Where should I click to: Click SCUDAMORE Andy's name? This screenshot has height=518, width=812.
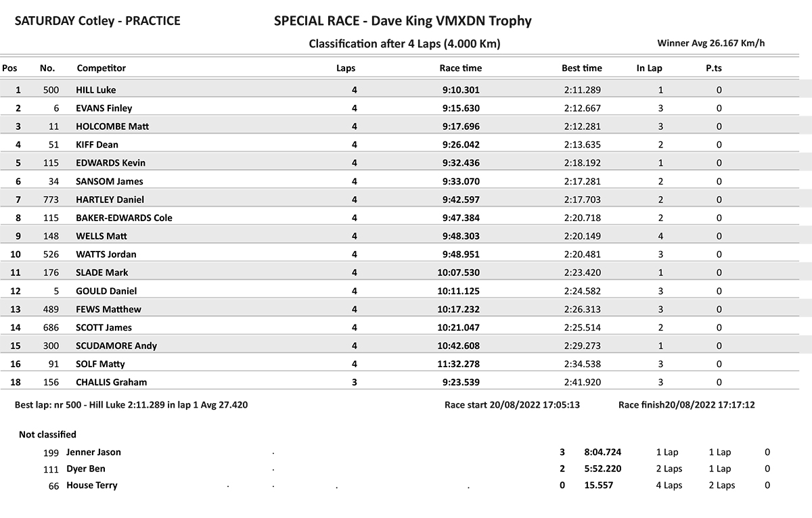[116, 346]
